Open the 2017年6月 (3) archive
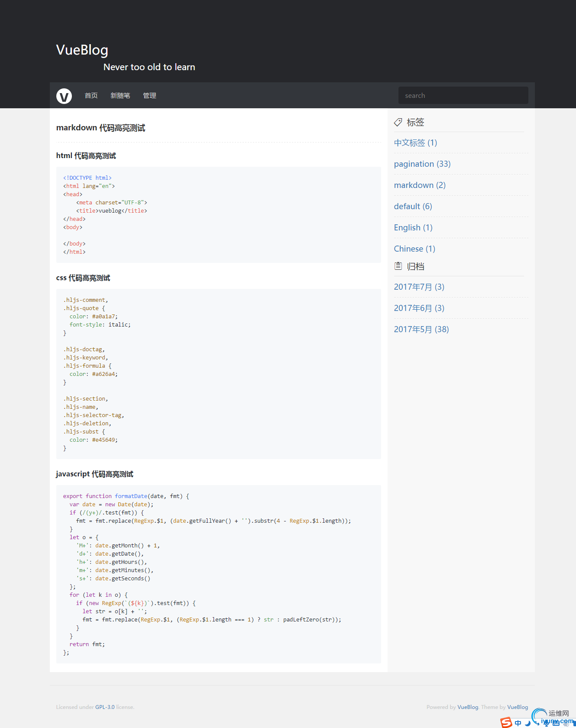This screenshot has height=728, width=576. [x=419, y=308]
